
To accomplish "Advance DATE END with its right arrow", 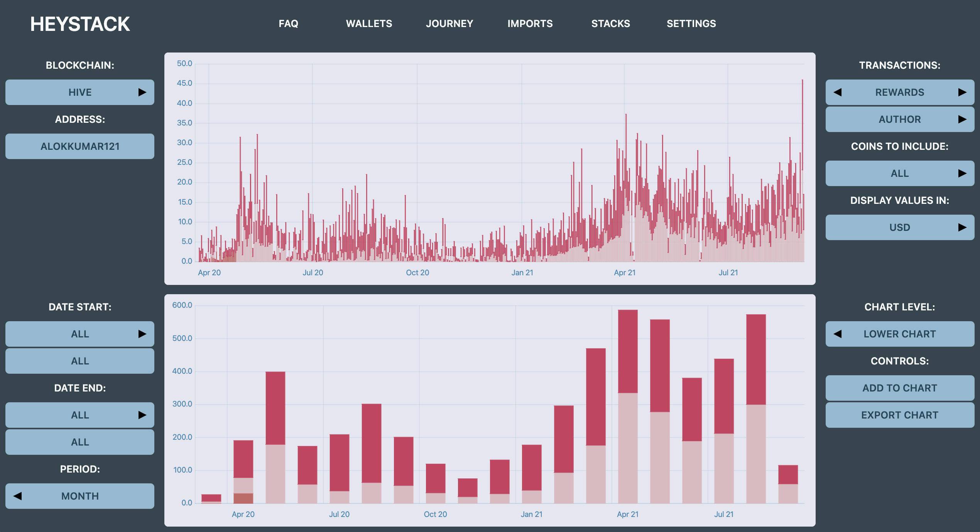I will (142, 415).
